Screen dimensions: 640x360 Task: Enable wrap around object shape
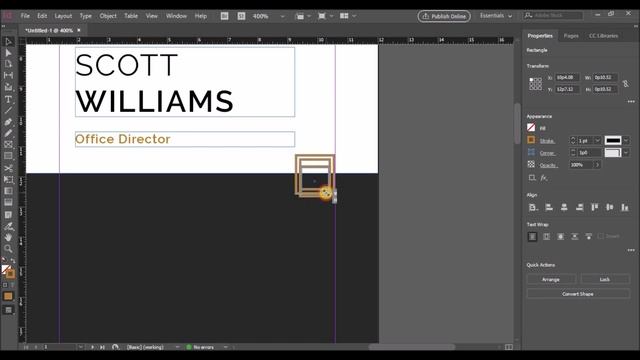pyautogui.click(x=561, y=237)
